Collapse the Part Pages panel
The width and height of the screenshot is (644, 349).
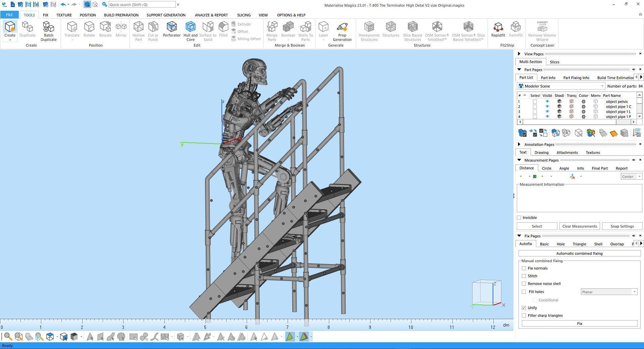click(x=519, y=69)
